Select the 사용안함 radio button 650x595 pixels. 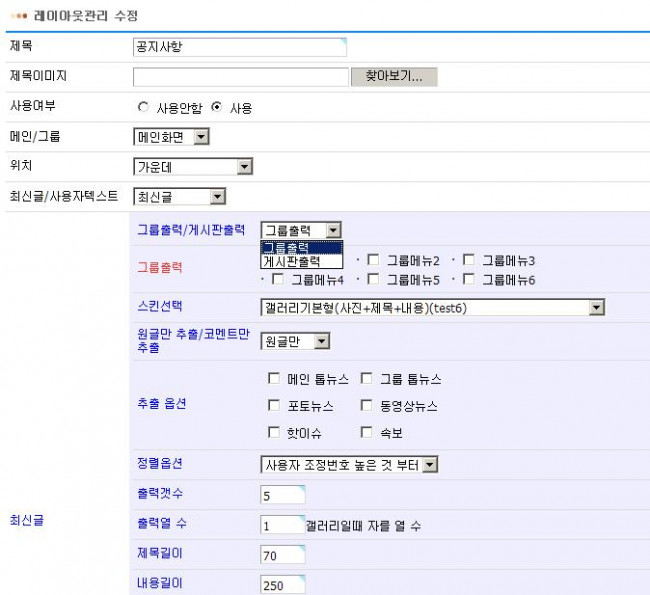(143, 107)
